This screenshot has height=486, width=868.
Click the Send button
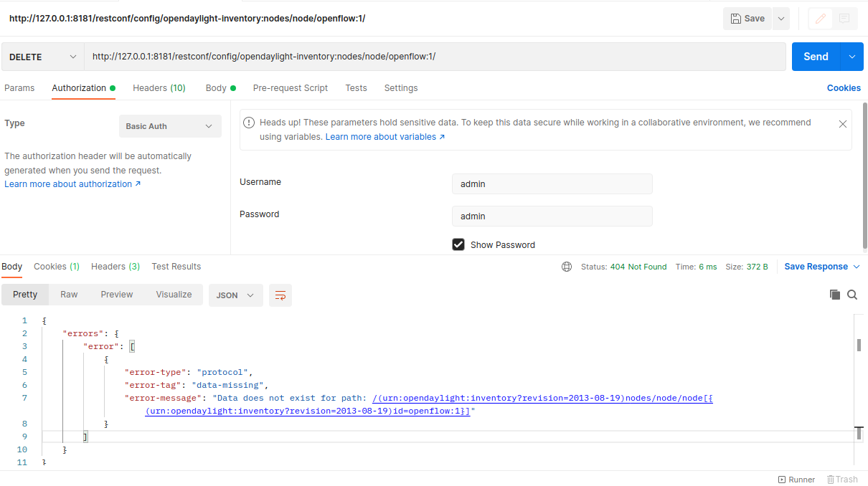(x=816, y=57)
